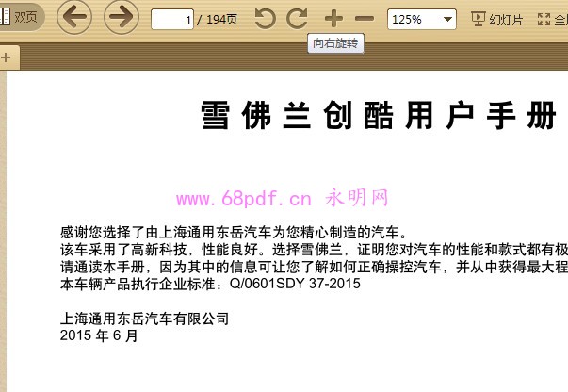Go back with the left arrow
Image resolution: width=568 pixels, height=392 pixels.
point(74,17)
